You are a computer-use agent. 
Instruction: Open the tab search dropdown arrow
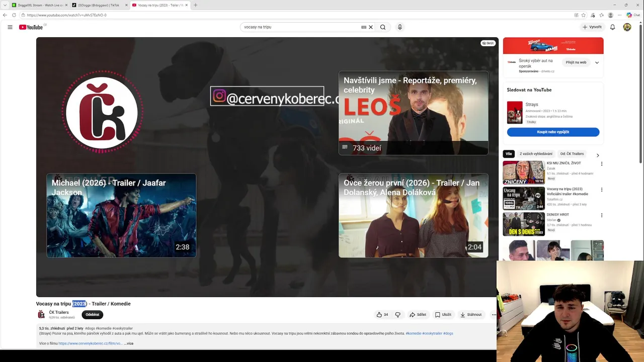4,5
